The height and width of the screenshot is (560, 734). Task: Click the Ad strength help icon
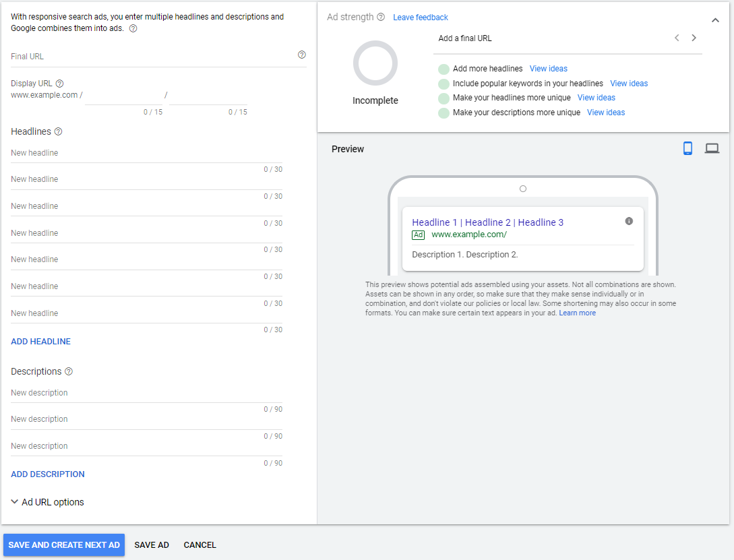pyautogui.click(x=381, y=17)
